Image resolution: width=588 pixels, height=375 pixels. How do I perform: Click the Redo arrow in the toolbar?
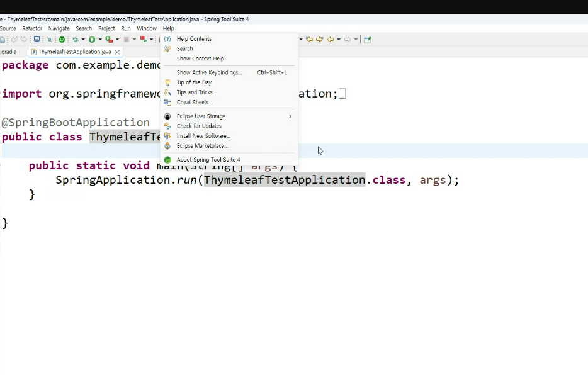(24, 40)
